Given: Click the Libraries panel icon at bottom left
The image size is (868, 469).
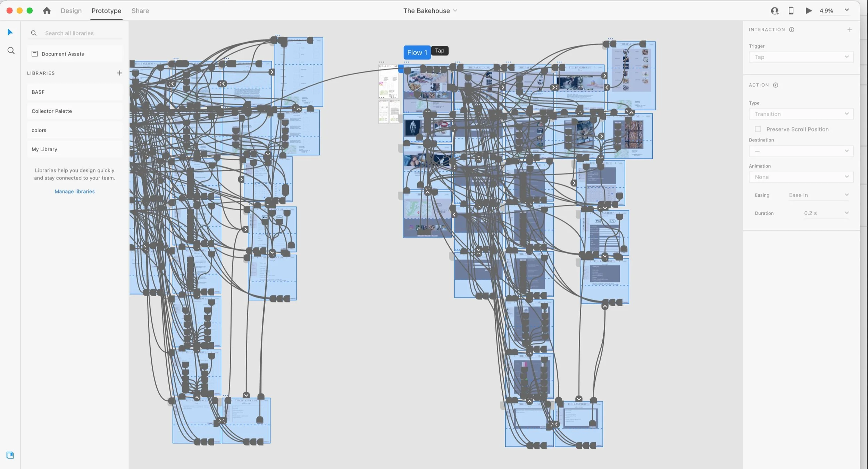Looking at the screenshot, I should tap(10, 455).
